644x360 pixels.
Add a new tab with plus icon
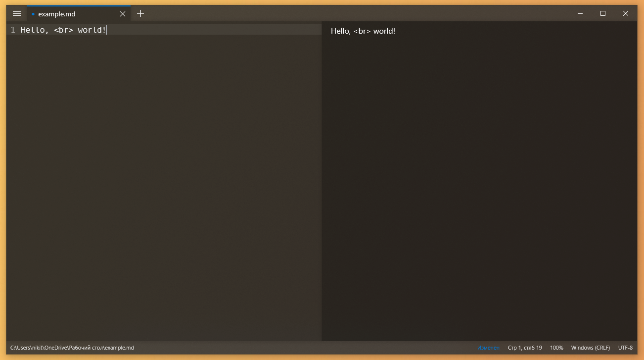coord(140,13)
